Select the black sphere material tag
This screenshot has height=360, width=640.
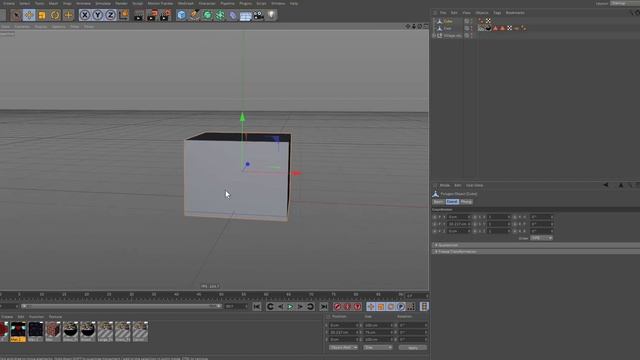[488, 28]
